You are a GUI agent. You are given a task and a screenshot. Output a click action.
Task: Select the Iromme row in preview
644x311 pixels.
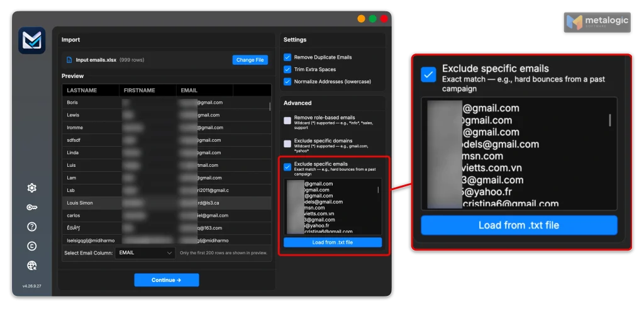[x=166, y=128]
